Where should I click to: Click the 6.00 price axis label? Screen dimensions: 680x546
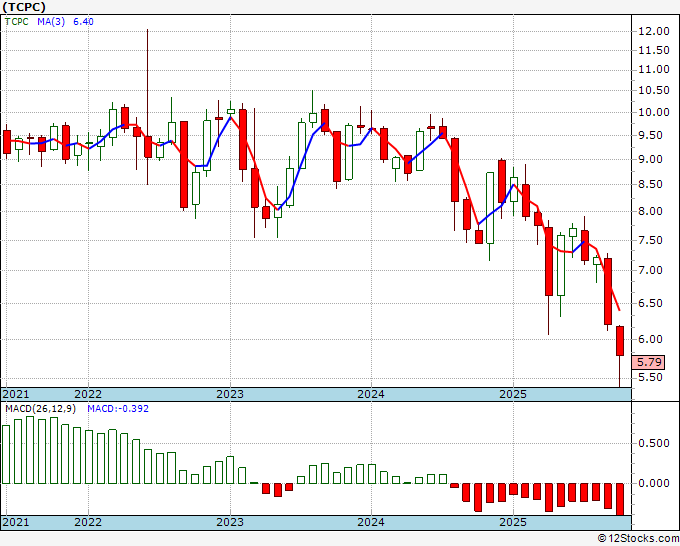pos(651,339)
